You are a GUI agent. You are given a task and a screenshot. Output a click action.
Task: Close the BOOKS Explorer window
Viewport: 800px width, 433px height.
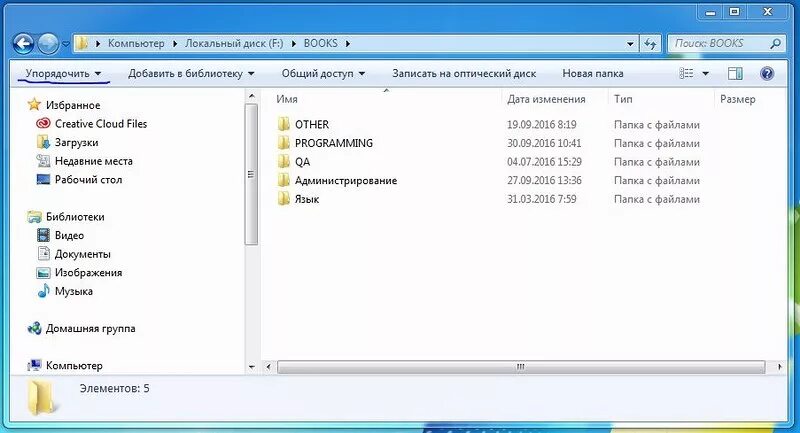(767, 12)
